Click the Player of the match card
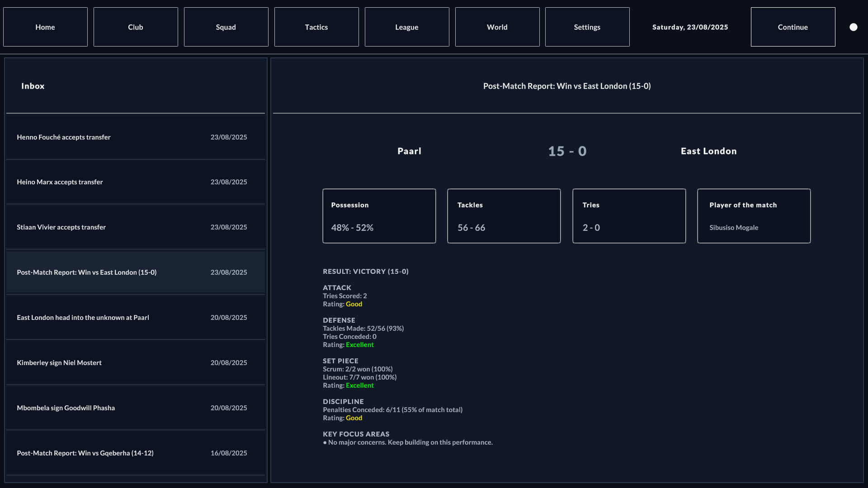868x488 pixels. [754, 216]
